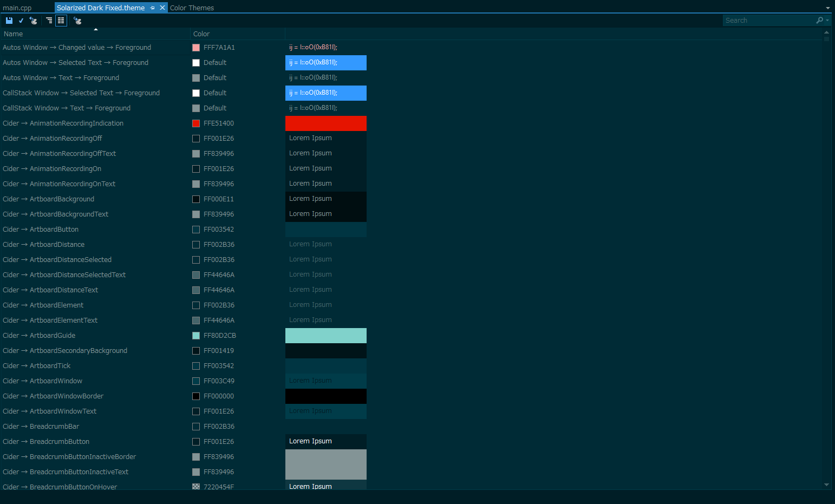Click the search magnifier icon
The height and width of the screenshot is (504, 835).
[819, 20]
